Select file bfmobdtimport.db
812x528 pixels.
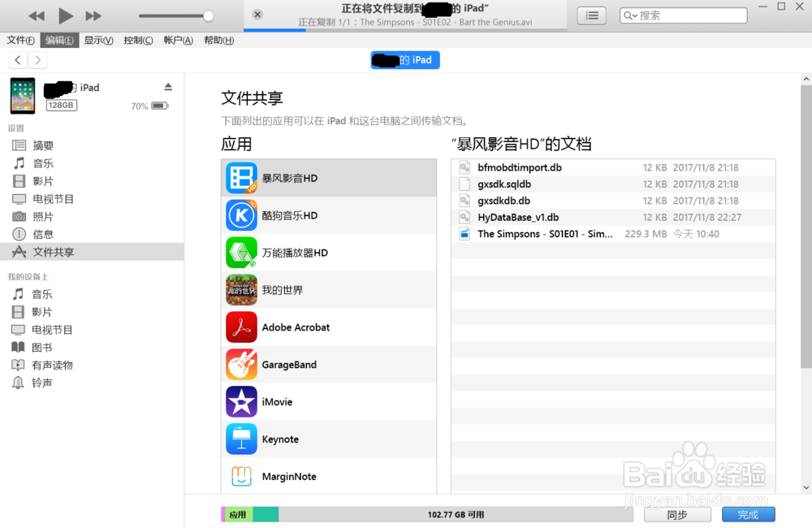pos(613,167)
